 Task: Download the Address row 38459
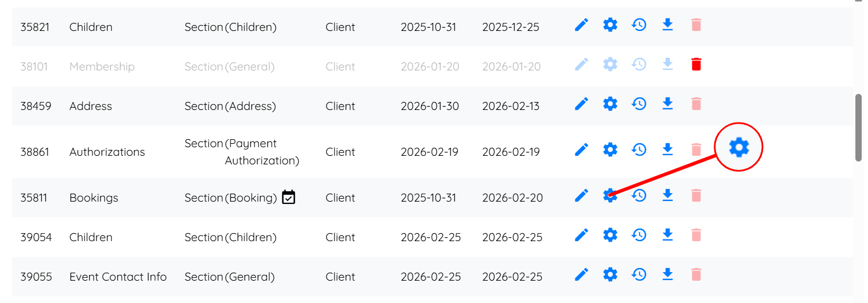click(x=667, y=104)
